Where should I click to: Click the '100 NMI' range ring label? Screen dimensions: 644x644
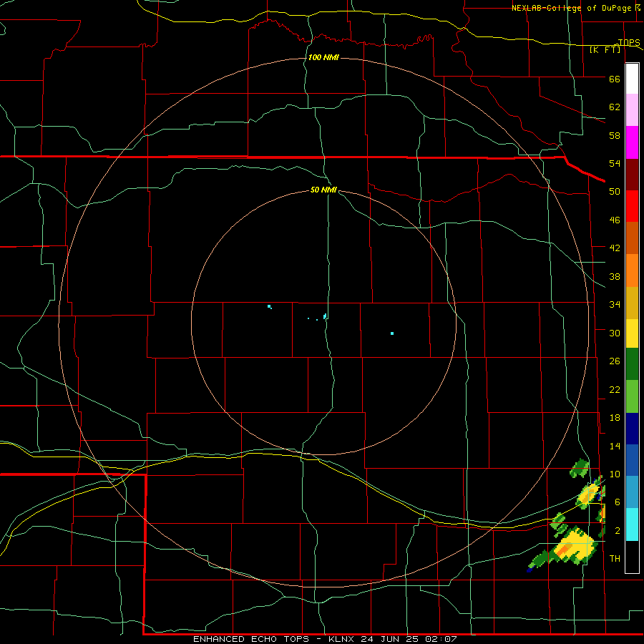pos(323,57)
